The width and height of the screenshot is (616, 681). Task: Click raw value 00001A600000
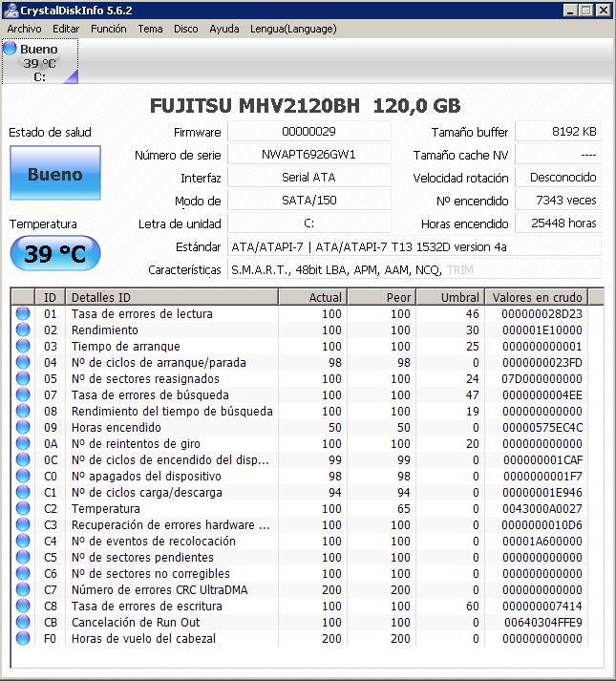click(x=542, y=542)
